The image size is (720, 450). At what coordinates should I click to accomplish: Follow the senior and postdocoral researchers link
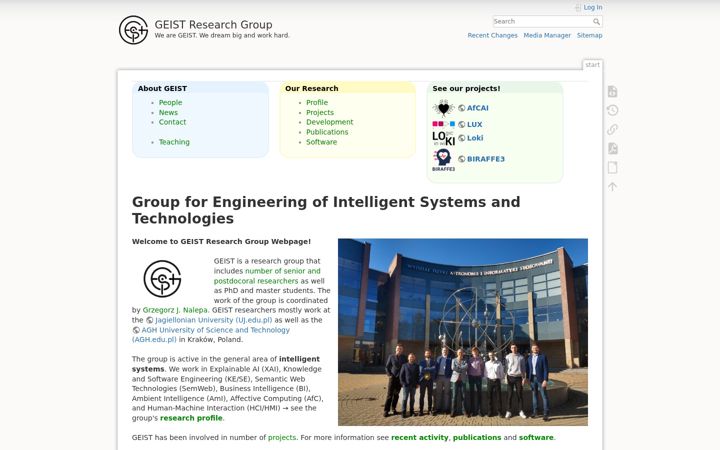coord(267,276)
